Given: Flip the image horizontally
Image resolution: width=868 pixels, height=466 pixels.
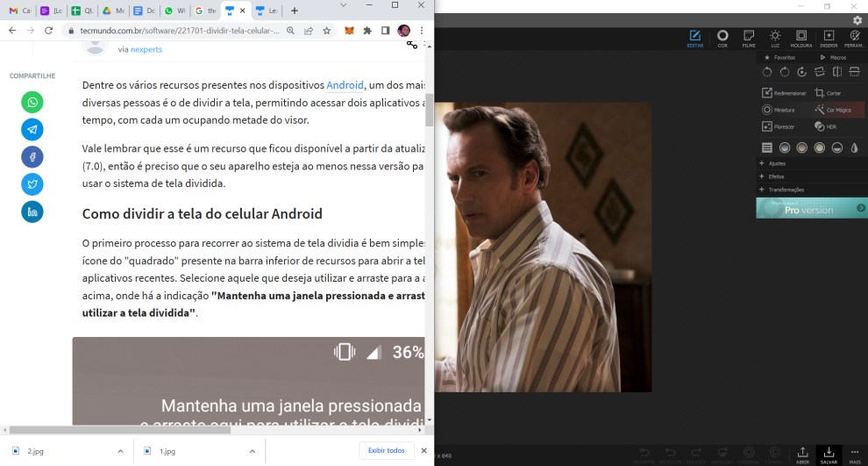Looking at the screenshot, I should [x=837, y=71].
